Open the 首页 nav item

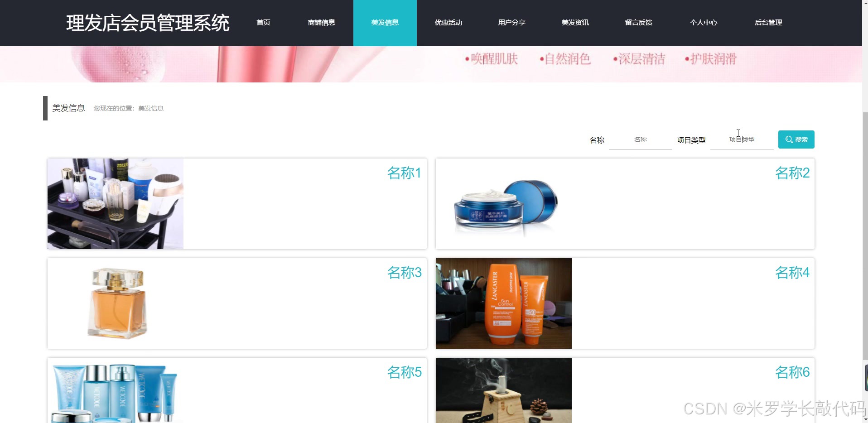coord(263,23)
